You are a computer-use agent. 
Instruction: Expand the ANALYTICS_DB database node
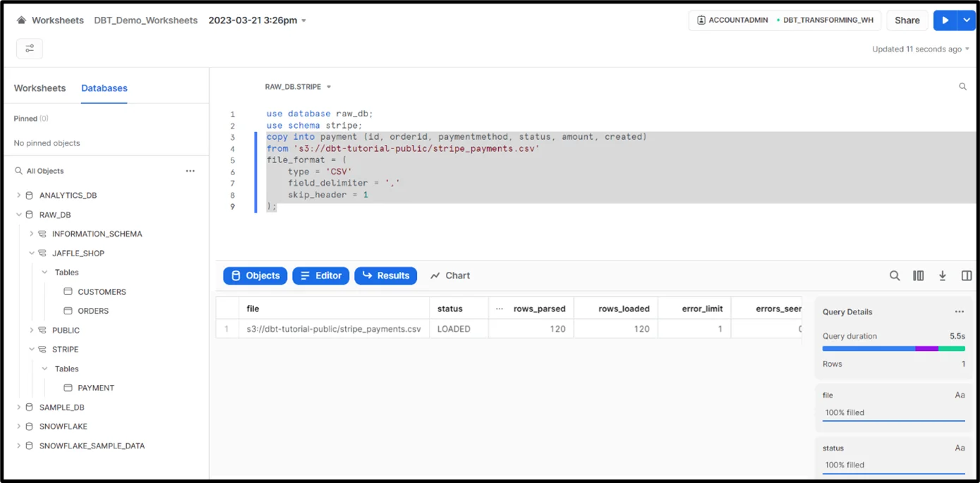[19, 196]
